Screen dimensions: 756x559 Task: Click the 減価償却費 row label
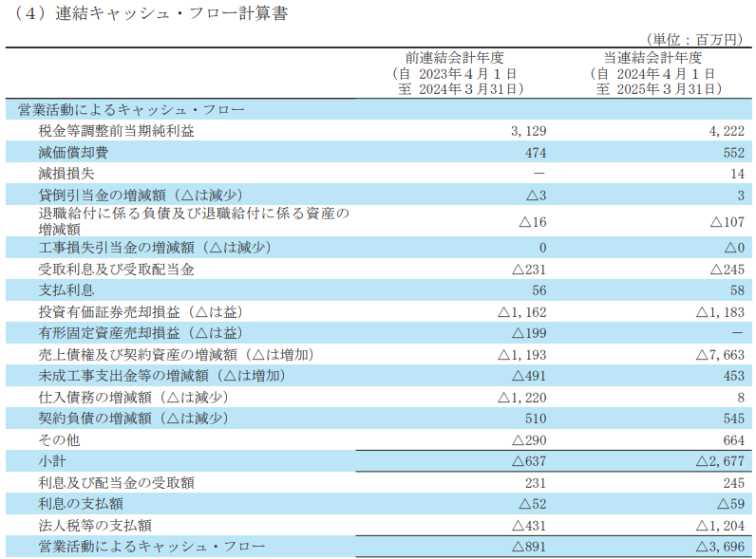74,152
